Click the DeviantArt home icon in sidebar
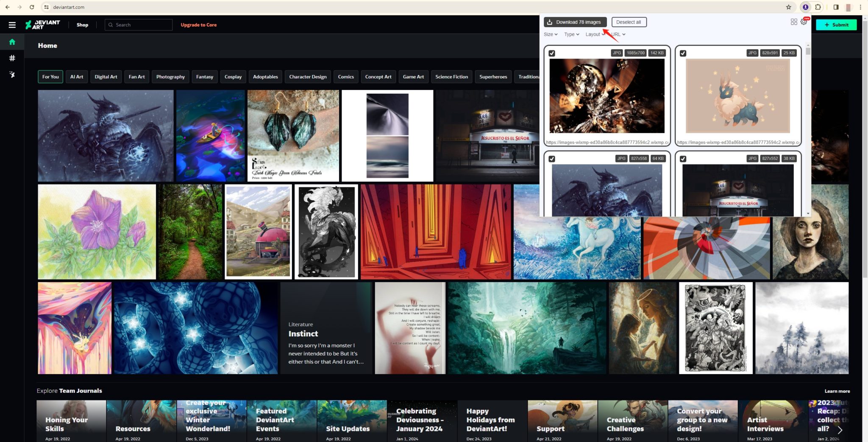 point(12,42)
